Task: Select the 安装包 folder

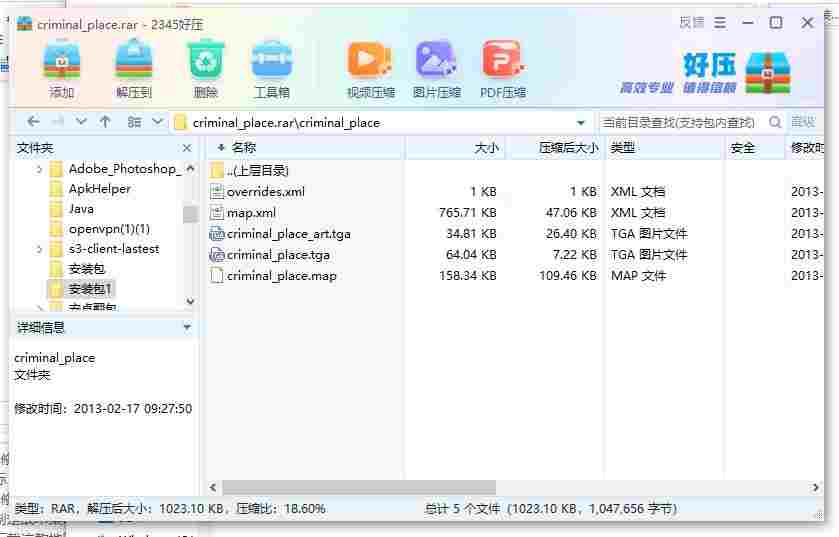Action: point(87,268)
